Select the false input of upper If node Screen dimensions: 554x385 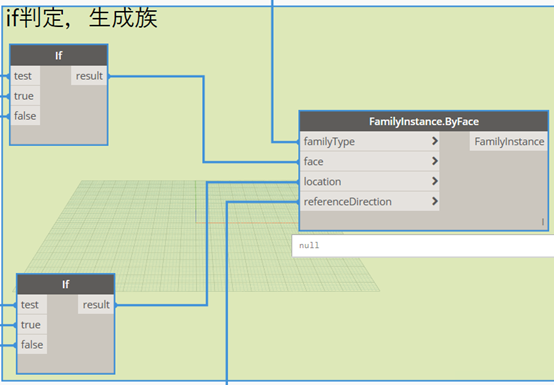[25, 116]
